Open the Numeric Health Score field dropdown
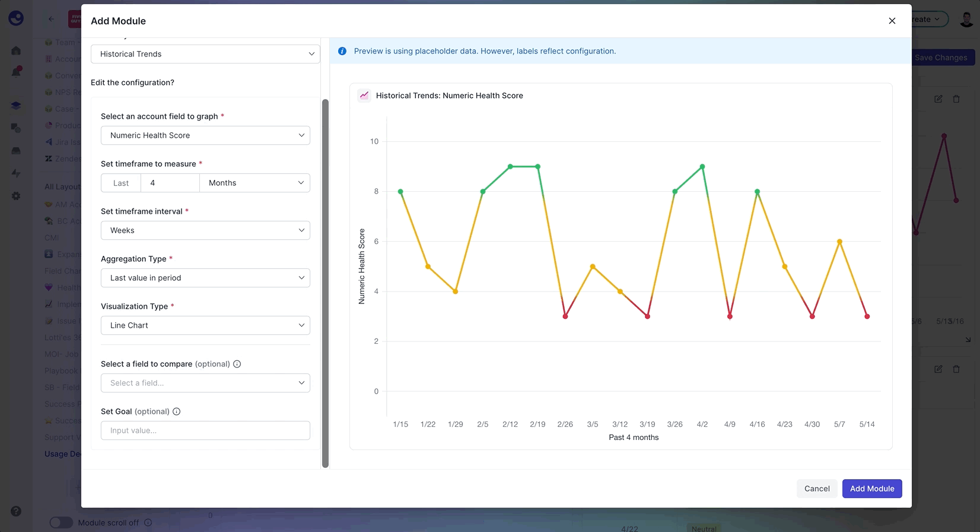 point(205,135)
